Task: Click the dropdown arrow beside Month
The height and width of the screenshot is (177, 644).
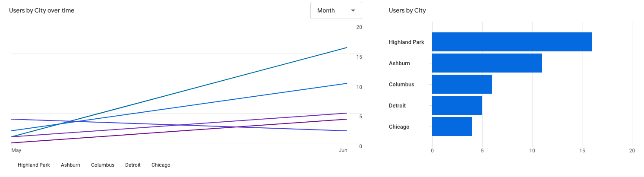Action: [353, 10]
